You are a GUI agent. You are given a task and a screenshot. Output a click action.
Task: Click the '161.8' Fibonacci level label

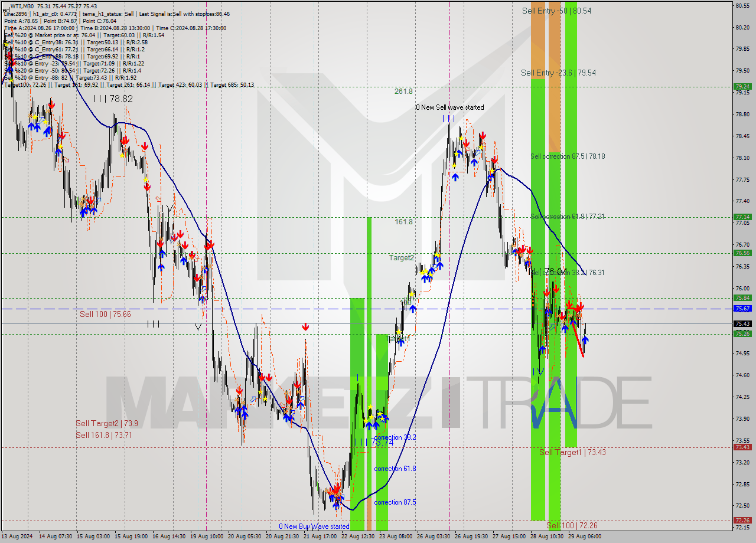pyautogui.click(x=403, y=222)
